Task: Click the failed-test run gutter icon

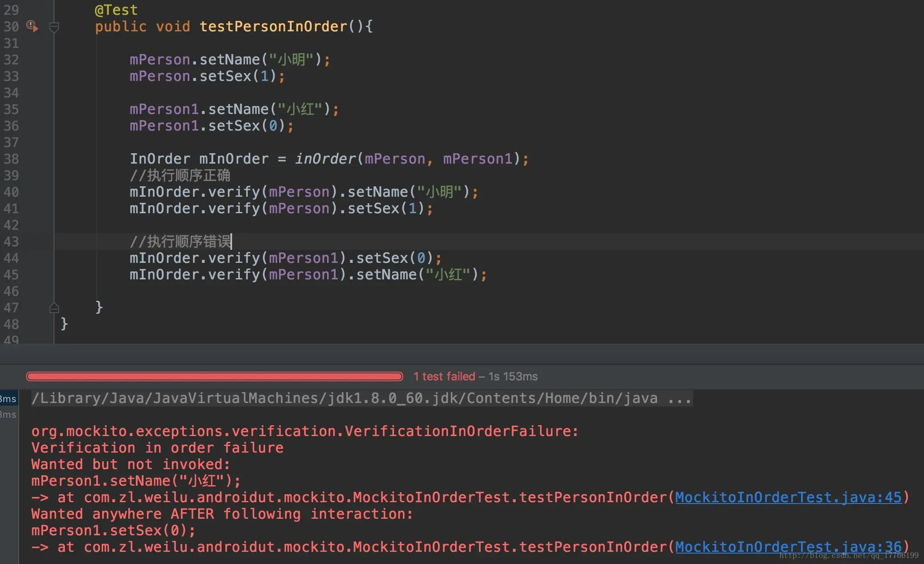Action: click(x=32, y=26)
